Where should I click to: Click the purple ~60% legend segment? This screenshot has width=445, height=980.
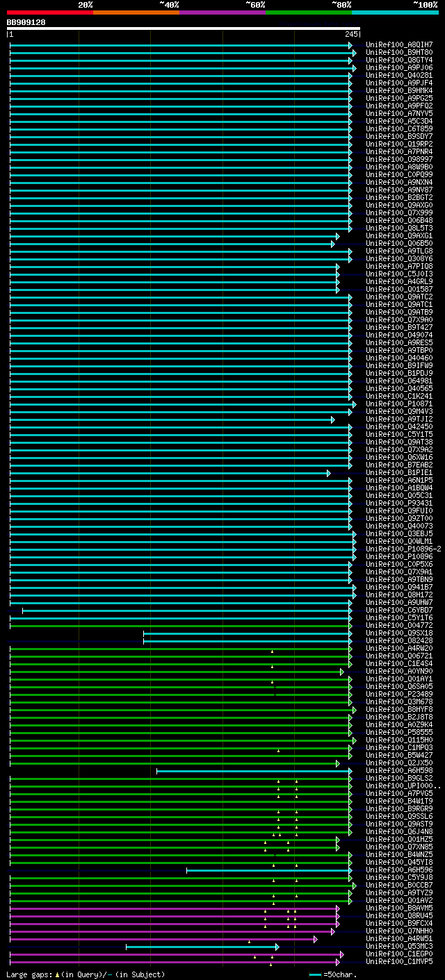(222, 12)
